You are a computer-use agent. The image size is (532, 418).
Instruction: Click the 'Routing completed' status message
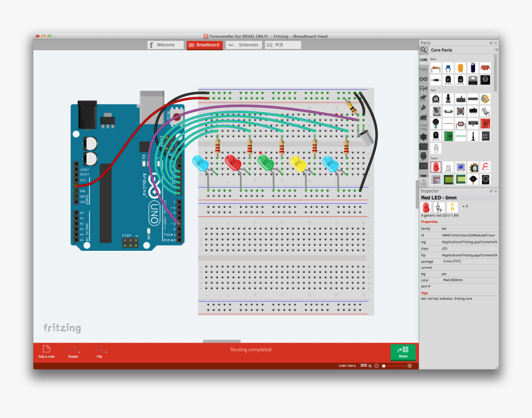coord(251,349)
